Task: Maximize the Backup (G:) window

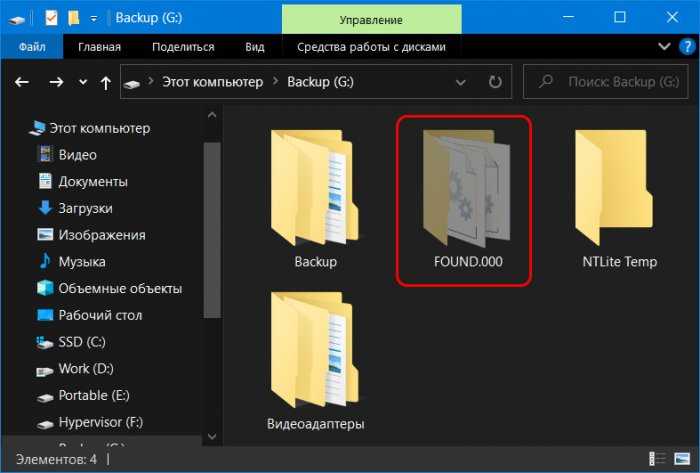Action: (620, 17)
